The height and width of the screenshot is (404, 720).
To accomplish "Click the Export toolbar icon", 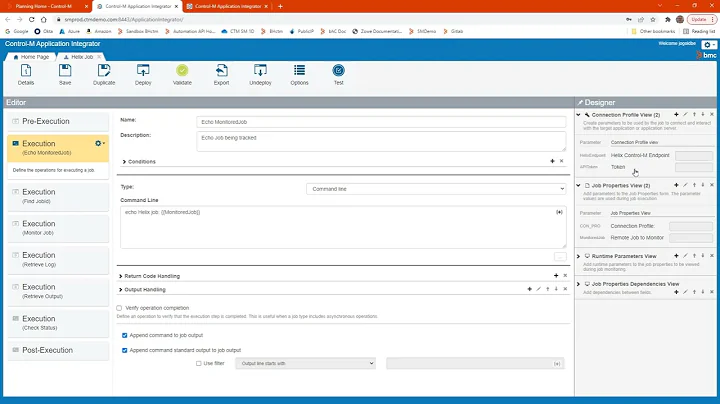I will pos(221,74).
